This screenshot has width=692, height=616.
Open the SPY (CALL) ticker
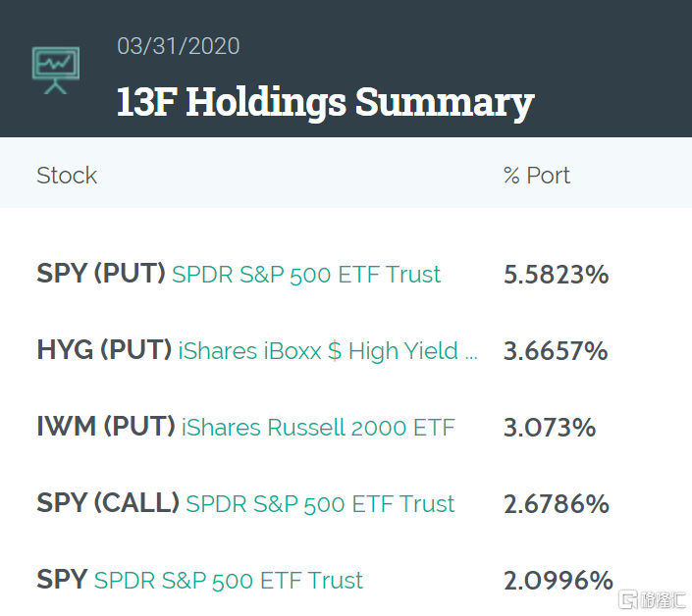(x=108, y=503)
